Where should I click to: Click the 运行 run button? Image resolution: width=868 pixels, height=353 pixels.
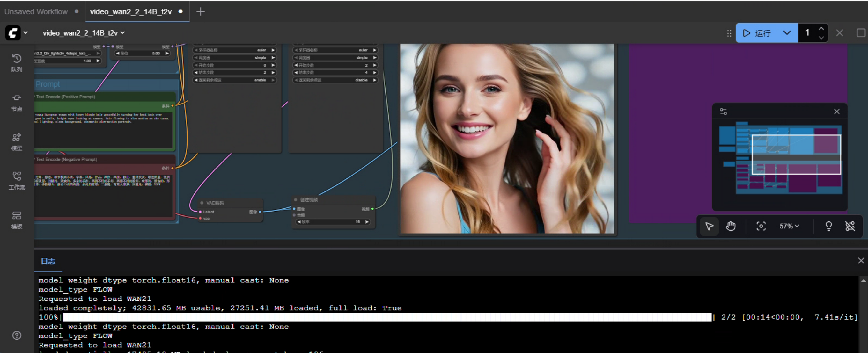[x=758, y=33]
